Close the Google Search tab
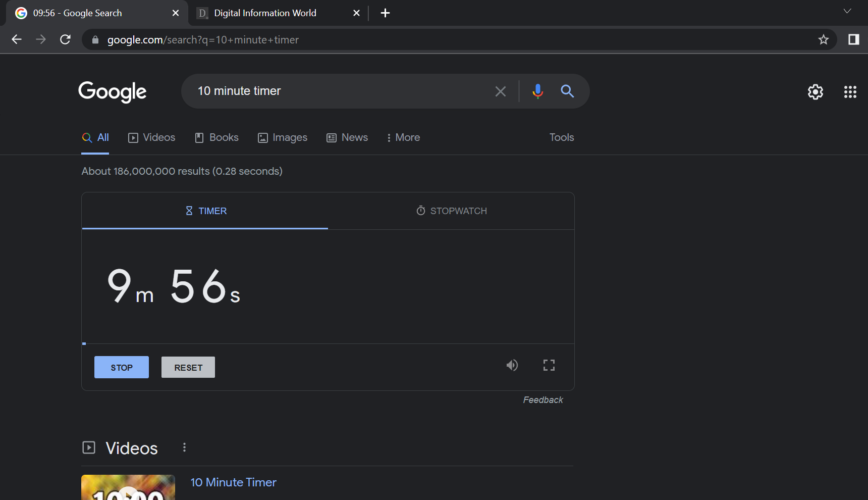 (176, 13)
